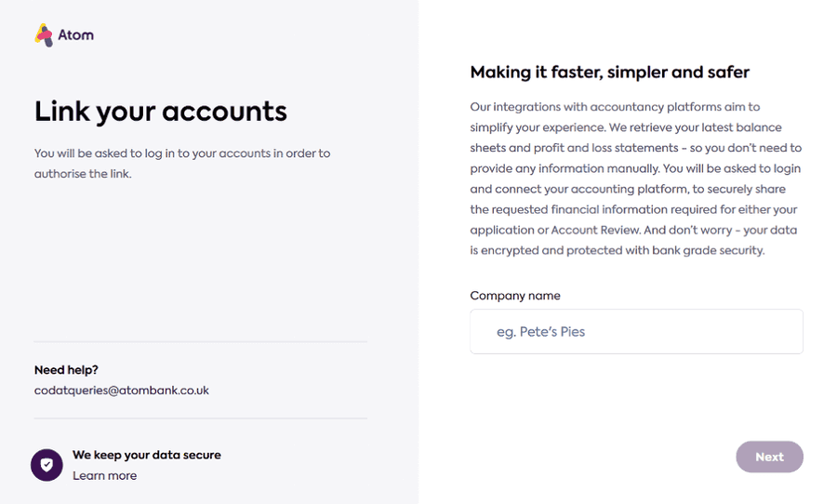Viewport: 837px width, 504px height.
Task: Open the Learn more link
Action: pyautogui.click(x=104, y=476)
